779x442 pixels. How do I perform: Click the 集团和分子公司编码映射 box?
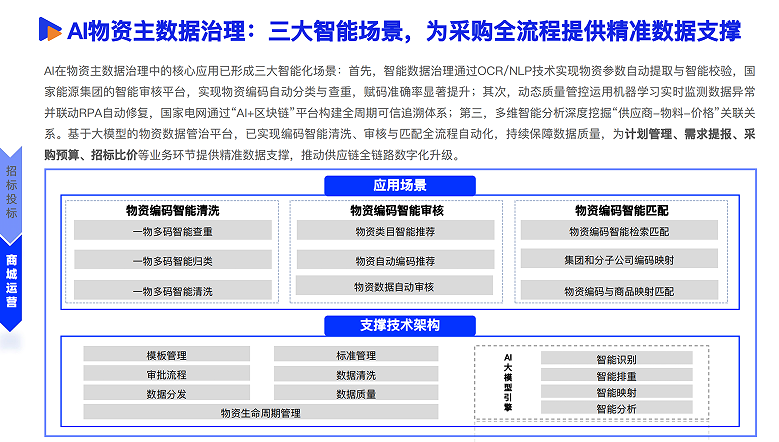tap(619, 259)
